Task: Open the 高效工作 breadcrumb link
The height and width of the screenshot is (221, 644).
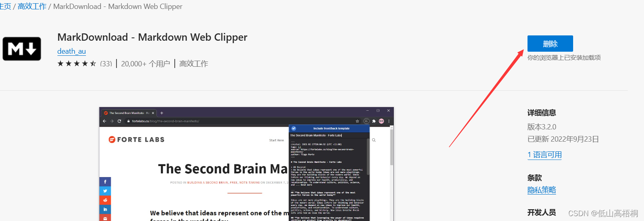Action: tap(32, 7)
